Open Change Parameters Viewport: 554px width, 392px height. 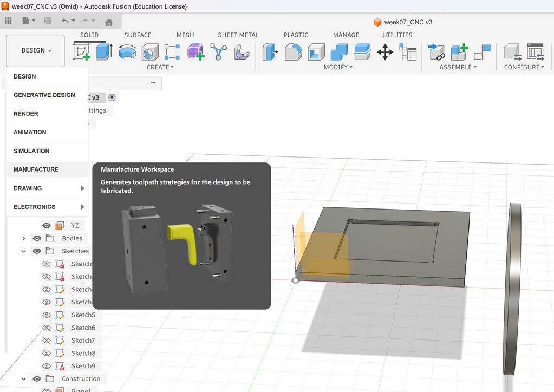[x=408, y=53]
